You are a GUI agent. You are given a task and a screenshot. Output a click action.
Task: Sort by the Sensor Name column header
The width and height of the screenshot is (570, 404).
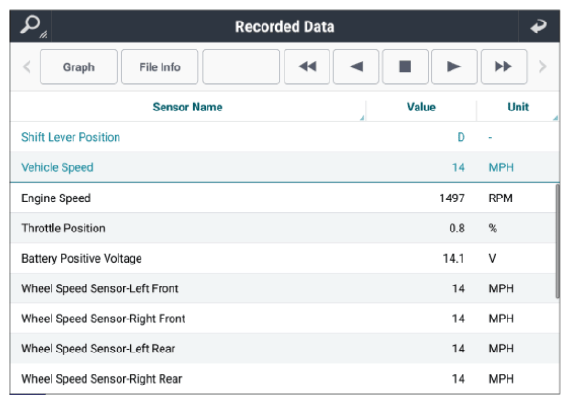tap(188, 107)
